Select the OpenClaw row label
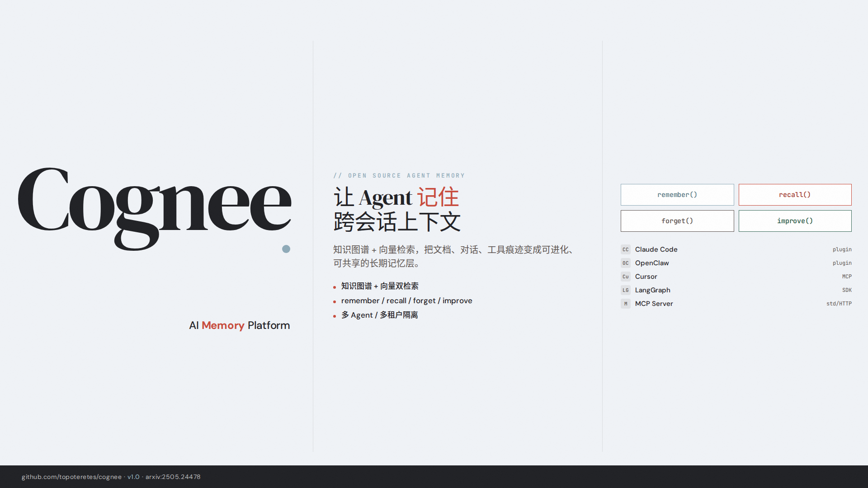This screenshot has height=488, width=868. (x=652, y=263)
